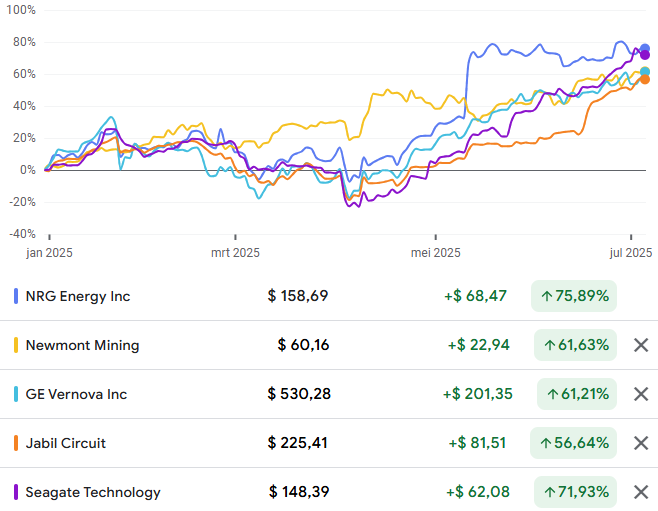The height and width of the screenshot is (511, 658).
Task: Open the GE Vernova Inc stock name
Action: point(76,394)
